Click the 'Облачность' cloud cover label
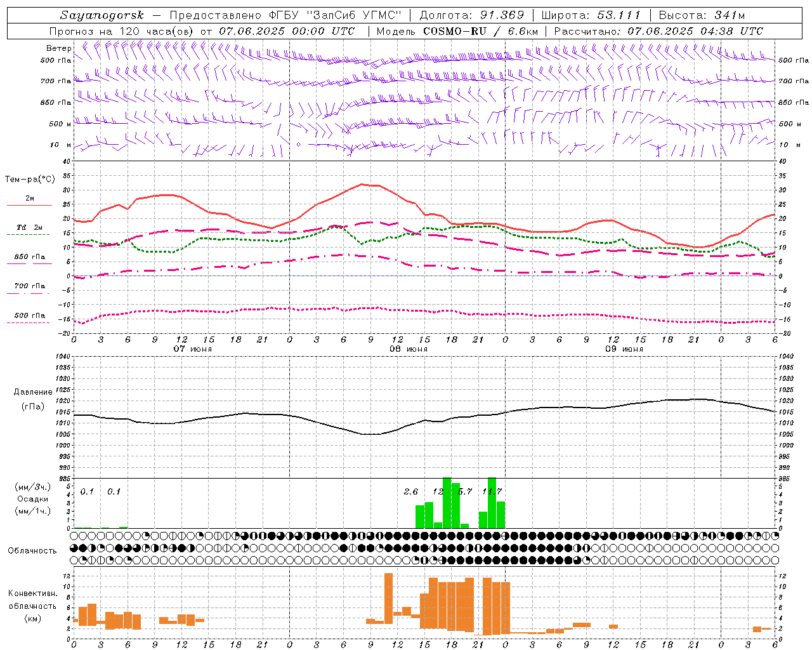 pos(32,551)
